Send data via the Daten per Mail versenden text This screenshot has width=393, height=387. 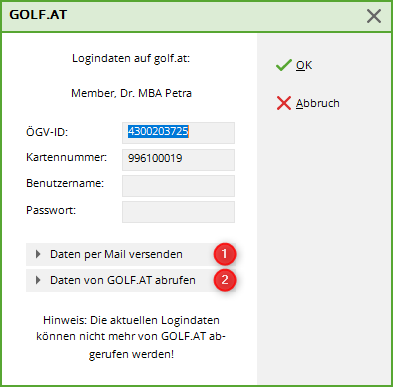(x=116, y=254)
